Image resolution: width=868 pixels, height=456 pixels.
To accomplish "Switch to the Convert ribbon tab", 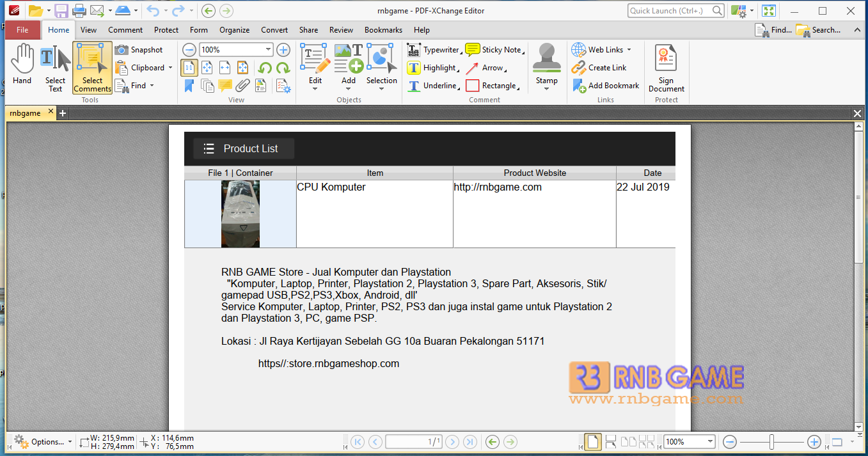I will point(274,30).
